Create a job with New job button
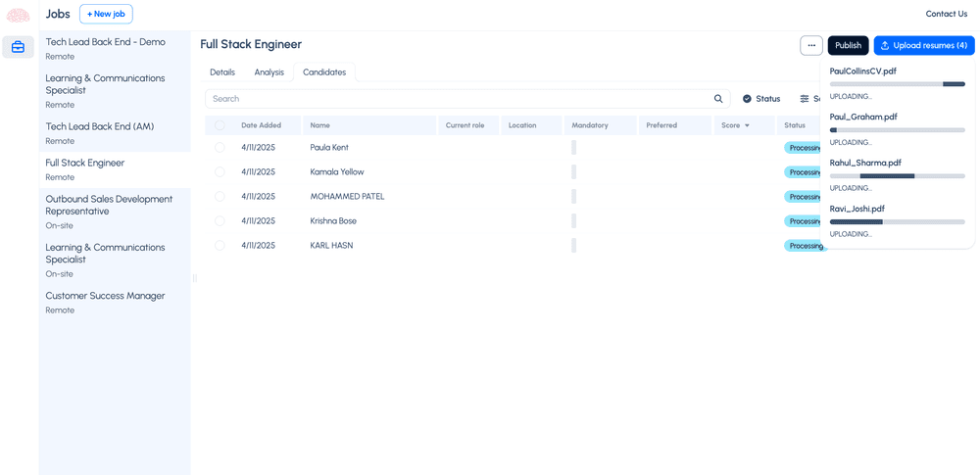Image resolution: width=980 pixels, height=475 pixels. click(x=106, y=15)
